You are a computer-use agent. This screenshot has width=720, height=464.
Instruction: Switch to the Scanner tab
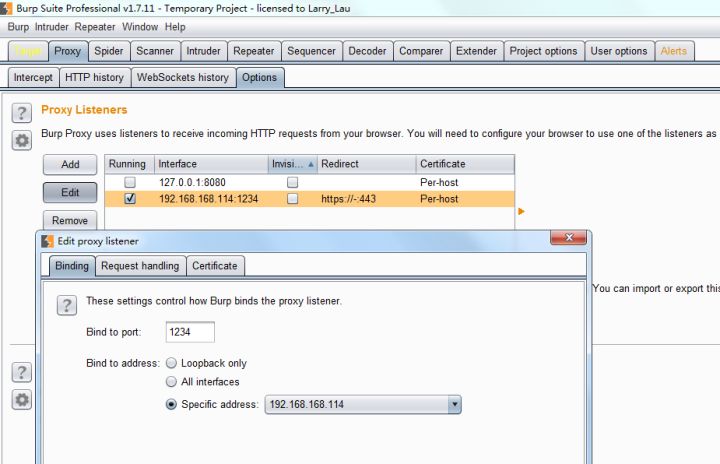[155, 51]
